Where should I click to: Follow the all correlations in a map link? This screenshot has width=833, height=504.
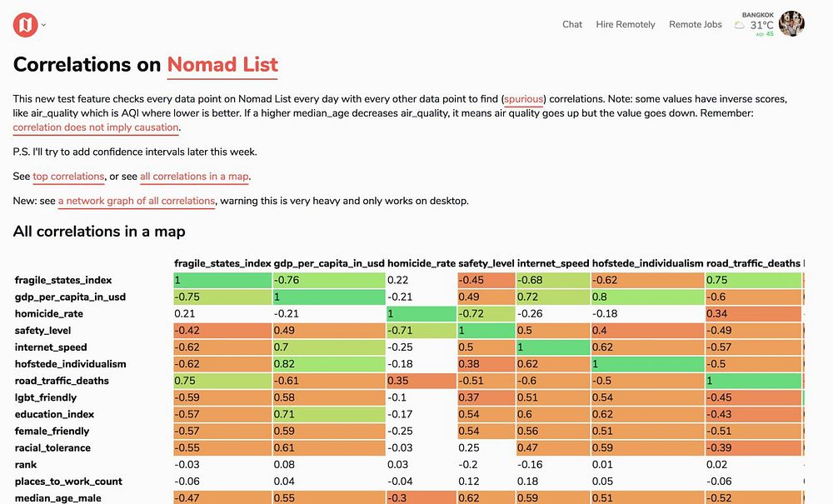(x=194, y=177)
